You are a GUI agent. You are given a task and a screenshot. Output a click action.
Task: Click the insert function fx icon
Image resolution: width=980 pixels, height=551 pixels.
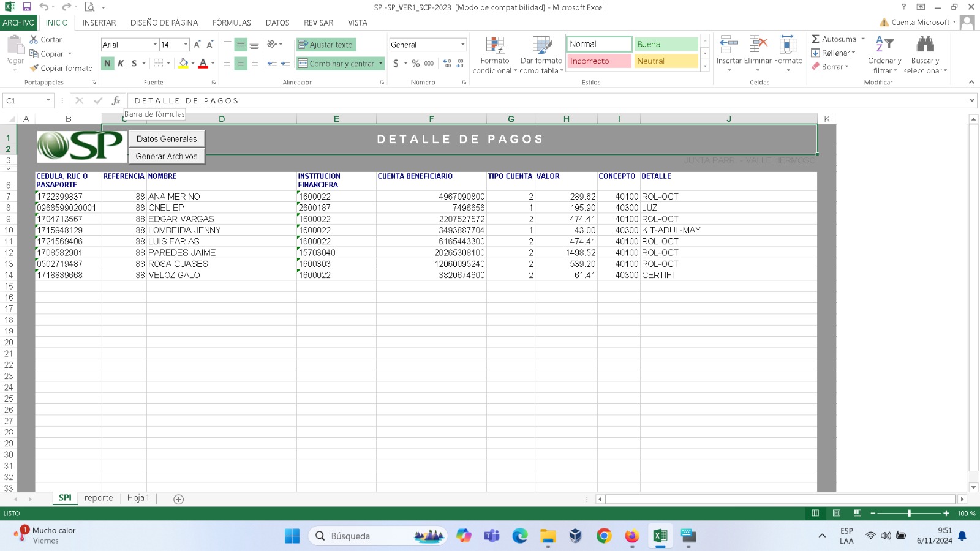[x=116, y=100]
